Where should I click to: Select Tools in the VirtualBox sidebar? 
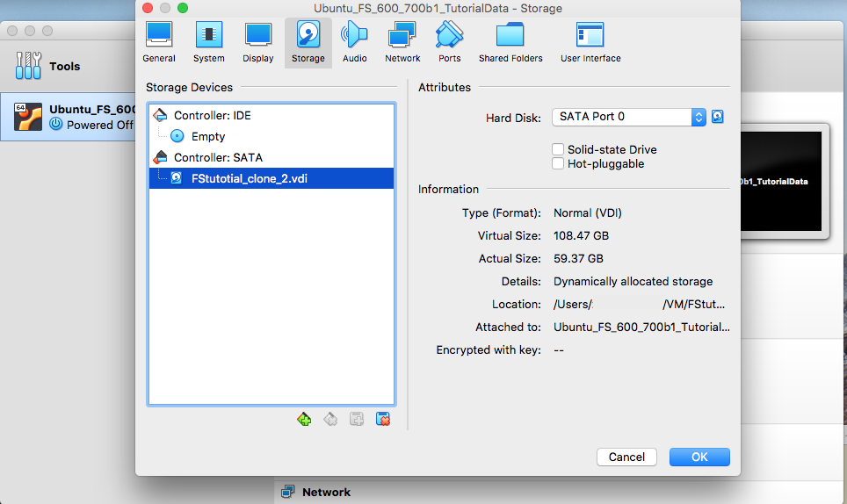click(x=64, y=66)
